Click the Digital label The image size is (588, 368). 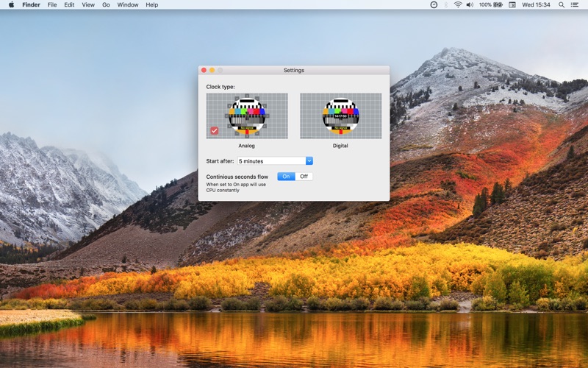click(340, 146)
